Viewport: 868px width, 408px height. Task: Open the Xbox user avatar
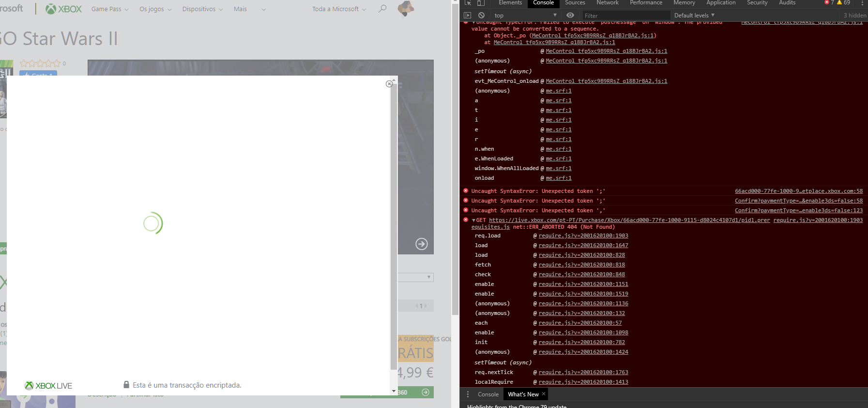pyautogui.click(x=406, y=8)
